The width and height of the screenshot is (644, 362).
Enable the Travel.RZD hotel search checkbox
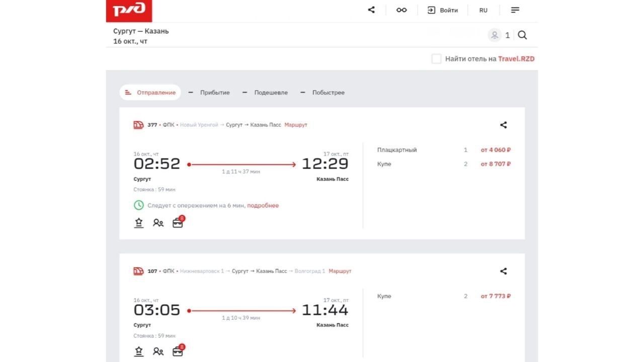click(x=436, y=59)
